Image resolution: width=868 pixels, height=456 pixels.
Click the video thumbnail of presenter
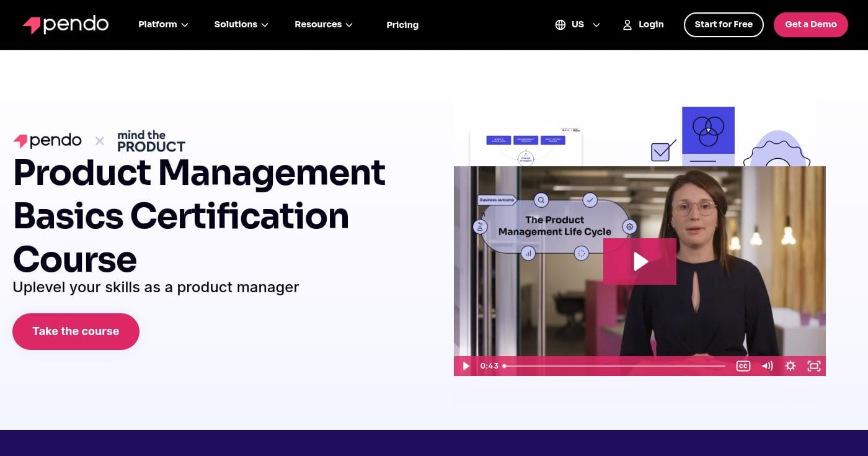click(640, 270)
